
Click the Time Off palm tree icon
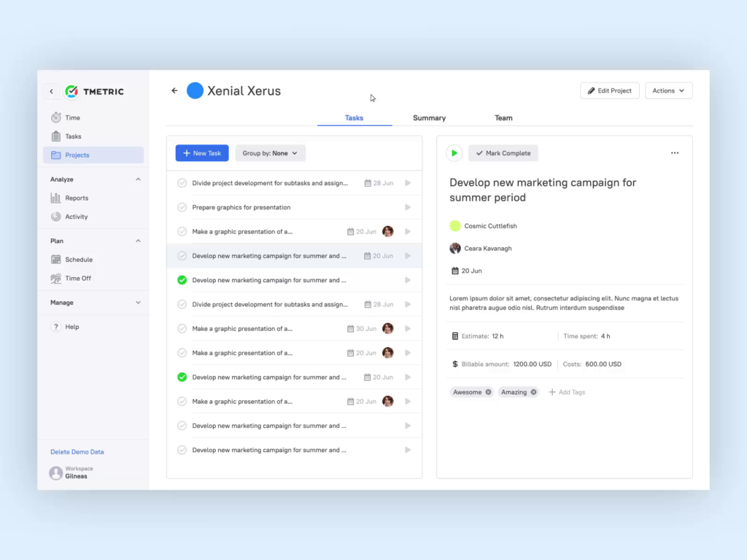pyautogui.click(x=56, y=279)
